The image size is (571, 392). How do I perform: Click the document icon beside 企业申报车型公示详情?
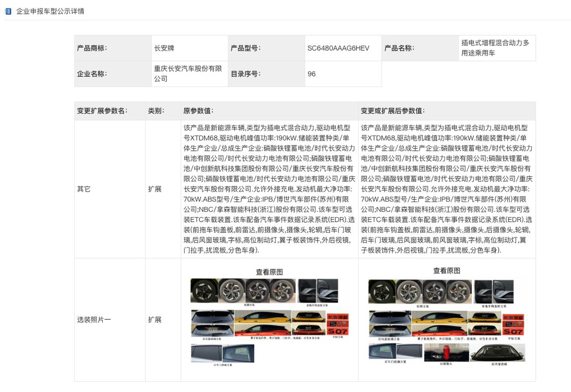coord(8,11)
